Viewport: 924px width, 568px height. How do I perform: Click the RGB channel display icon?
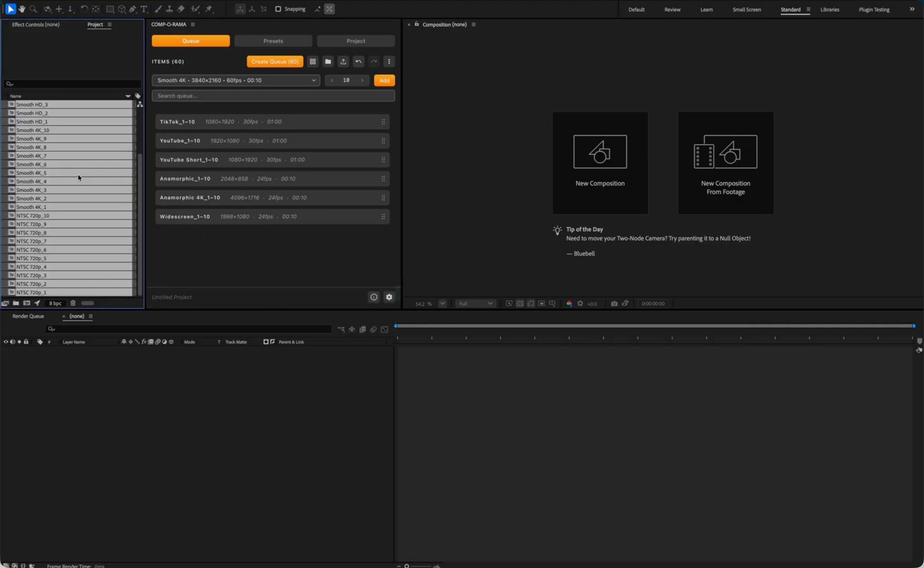pos(569,304)
